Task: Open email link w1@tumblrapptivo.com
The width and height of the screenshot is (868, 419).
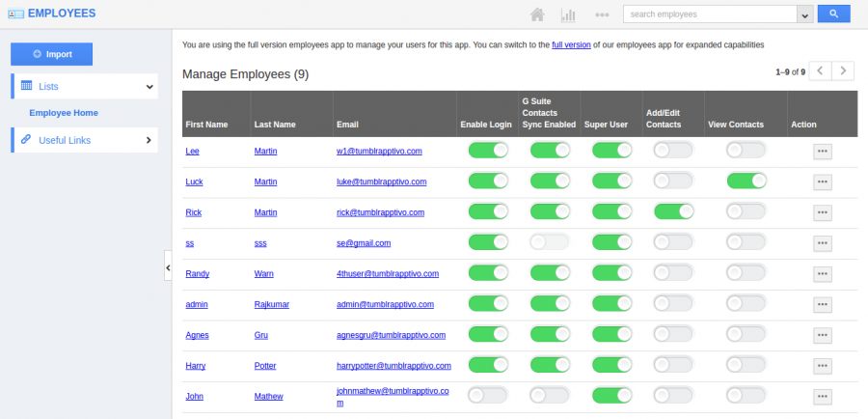Action: 379,152
